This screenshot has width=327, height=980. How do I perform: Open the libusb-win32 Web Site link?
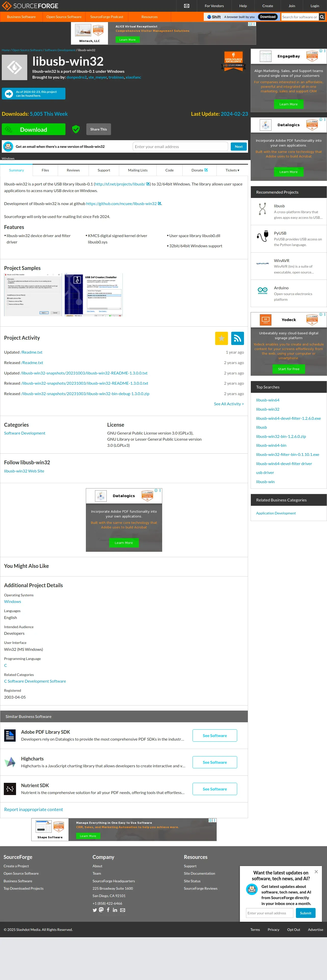24,471
